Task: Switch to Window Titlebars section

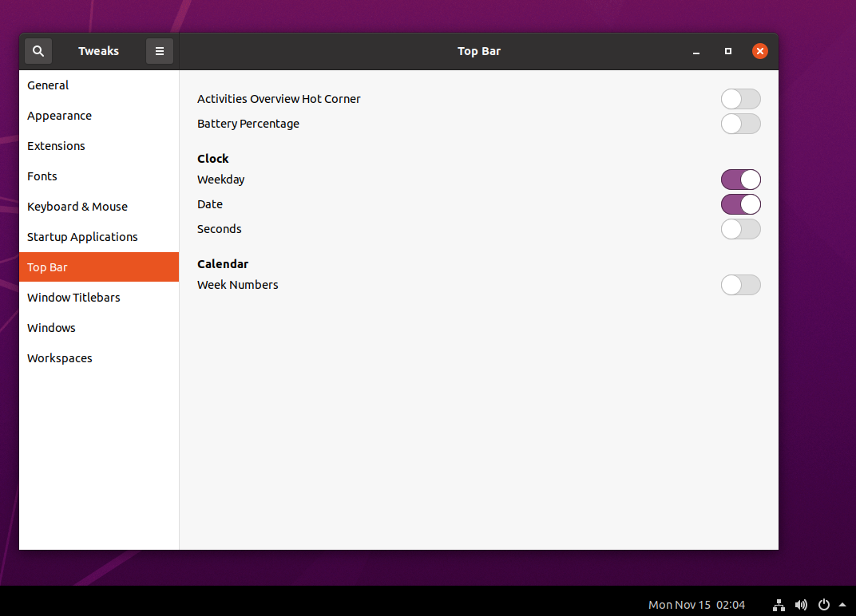Action: pyautogui.click(x=73, y=298)
